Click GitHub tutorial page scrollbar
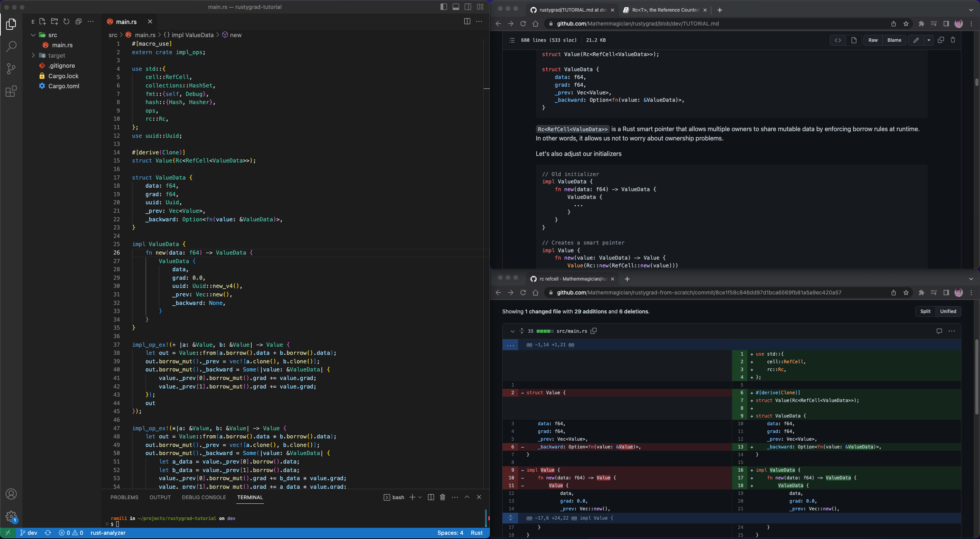Screen dimensions: 980x539 (977, 82)
